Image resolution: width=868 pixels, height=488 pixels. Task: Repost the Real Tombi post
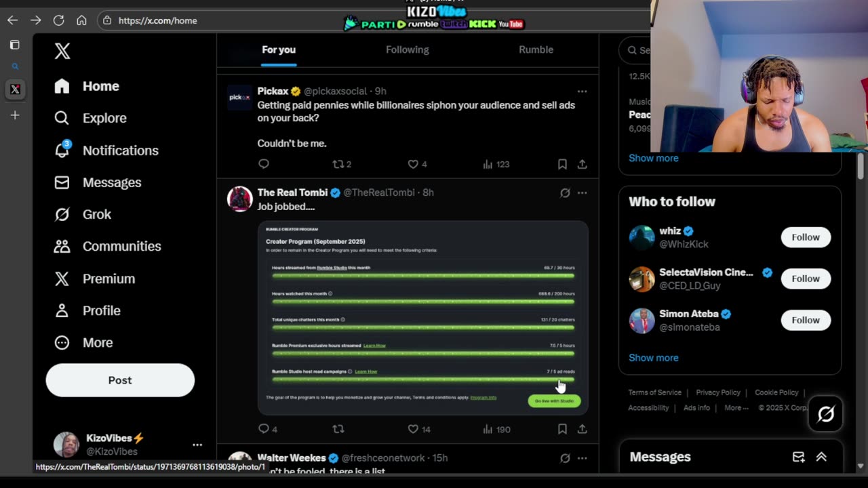(x=338, y=429)
